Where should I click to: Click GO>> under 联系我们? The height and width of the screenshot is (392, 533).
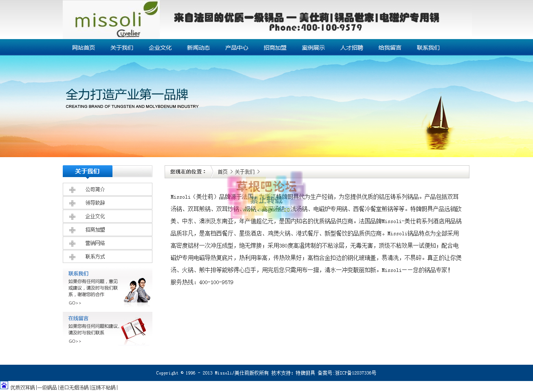click(x=74, y=302)
